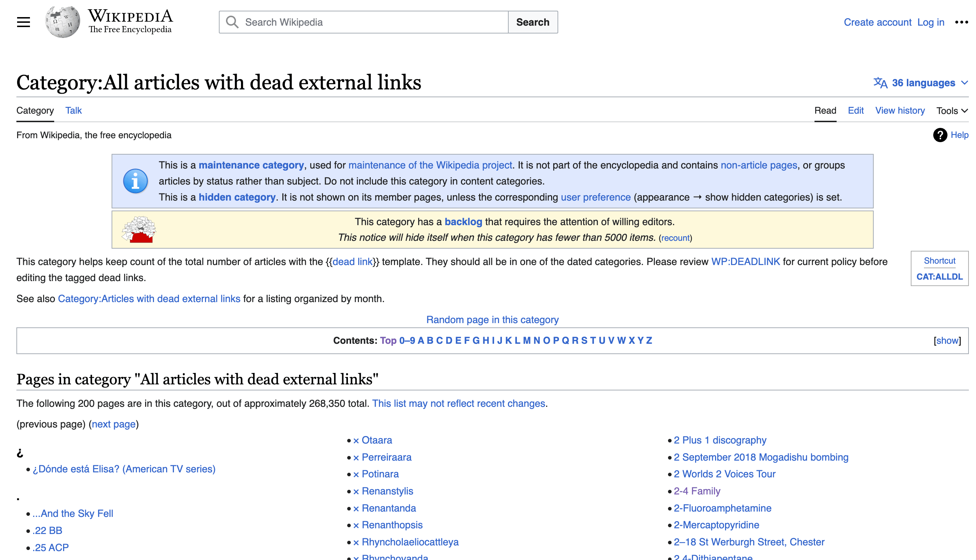Image resolution: width=976 pixels, height=560 pixels.
Task: Click the next page link
Action: pos(113,424)
